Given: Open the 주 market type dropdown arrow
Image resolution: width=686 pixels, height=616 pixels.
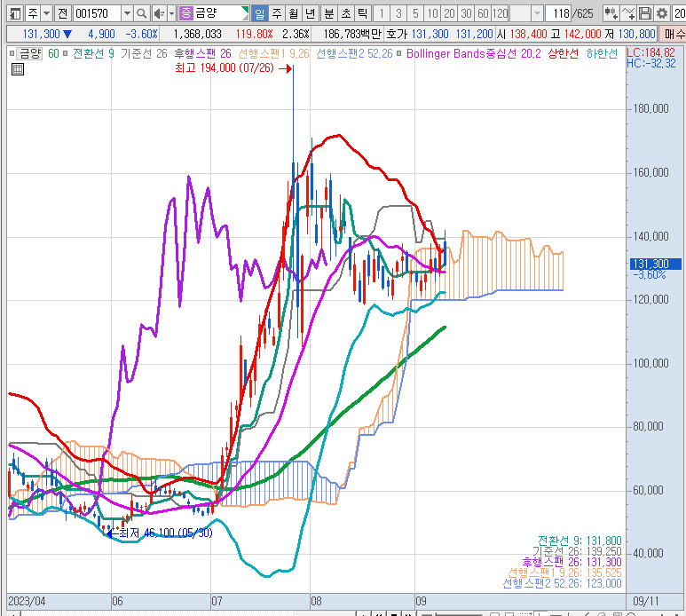Looking at the screenshot, I should [46, 14].
